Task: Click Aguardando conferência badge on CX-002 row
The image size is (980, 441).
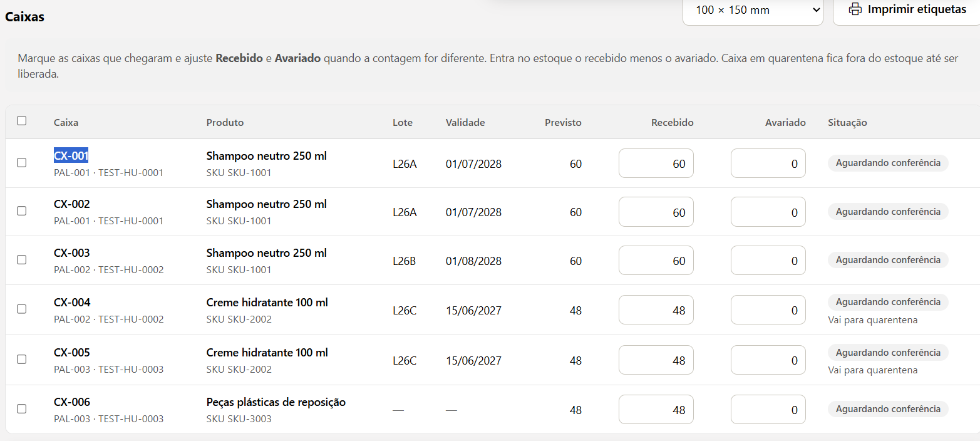Action: (888, 212)
